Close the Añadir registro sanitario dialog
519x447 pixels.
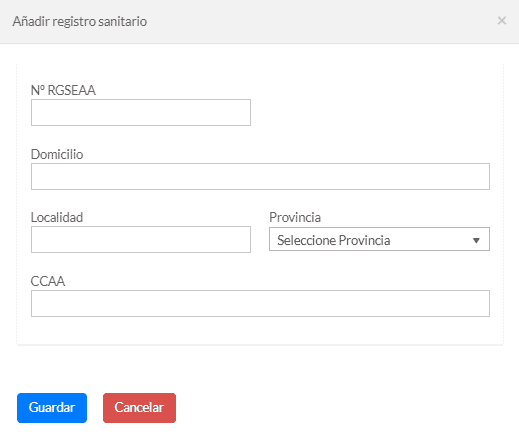tap(502, 21)
